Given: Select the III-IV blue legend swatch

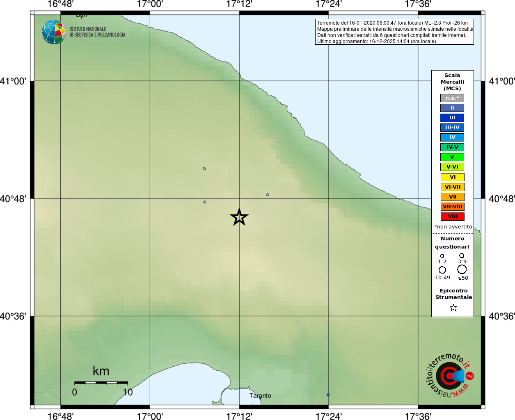Looking at the screenshot, I should [x=452, y=128].
